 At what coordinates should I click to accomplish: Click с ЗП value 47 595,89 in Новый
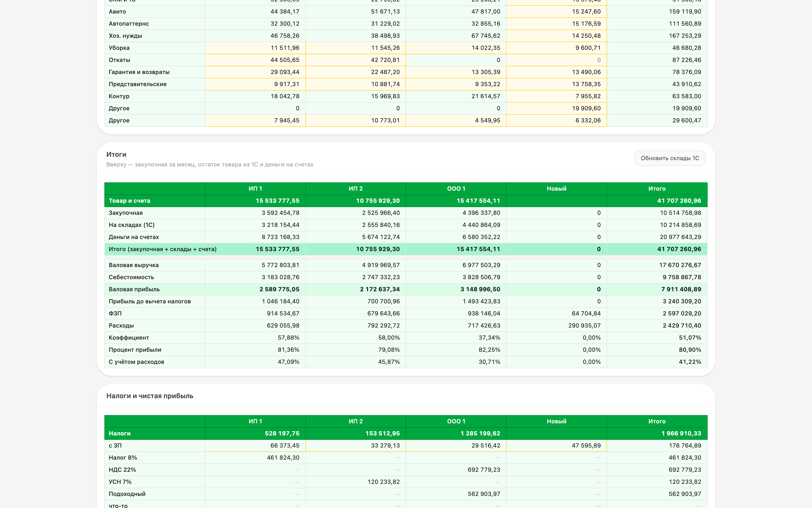[557, 446]
